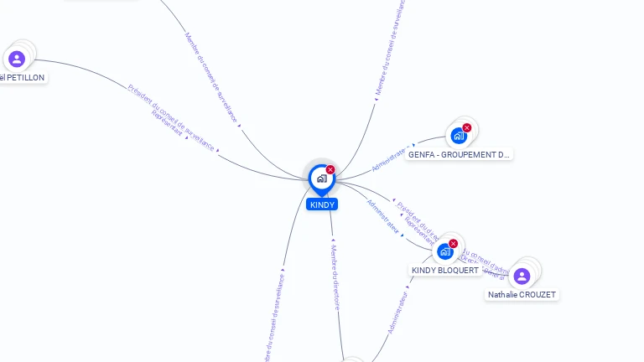
Task: Click the 'Membre du directoire' edge label
Action: (335, 278)
